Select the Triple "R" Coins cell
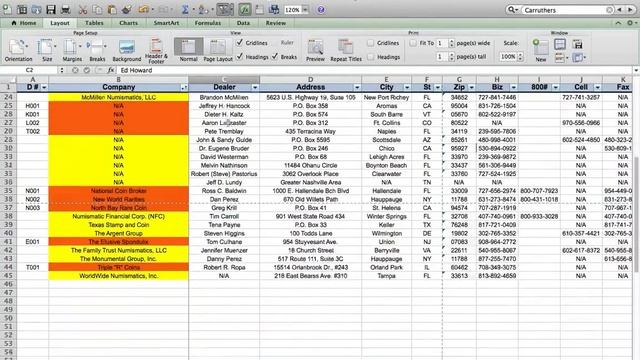 118,267
